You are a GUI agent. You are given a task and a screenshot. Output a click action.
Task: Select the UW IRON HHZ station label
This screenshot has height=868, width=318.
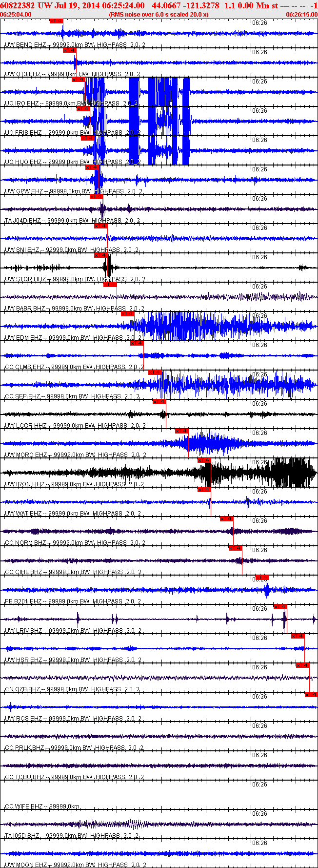pyautogui.click(x=75, y=484)
